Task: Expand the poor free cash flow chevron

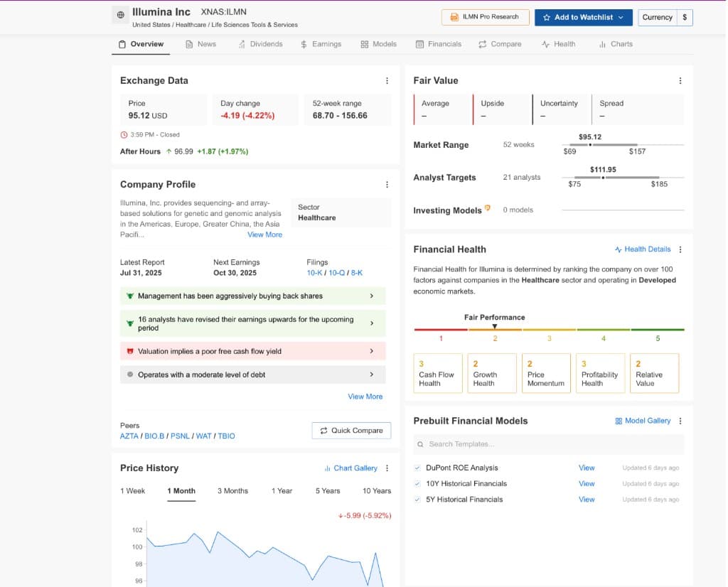Action: (371, 351)
